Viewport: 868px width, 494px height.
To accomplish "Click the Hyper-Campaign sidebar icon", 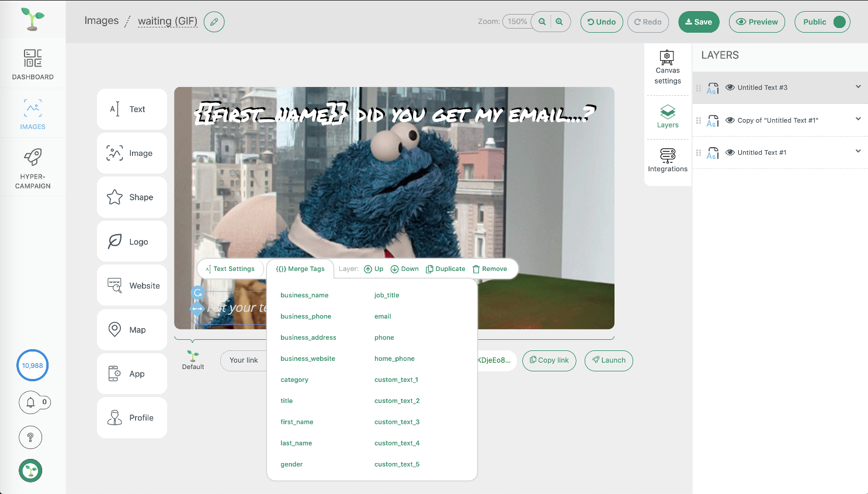I will pos(33,167).
